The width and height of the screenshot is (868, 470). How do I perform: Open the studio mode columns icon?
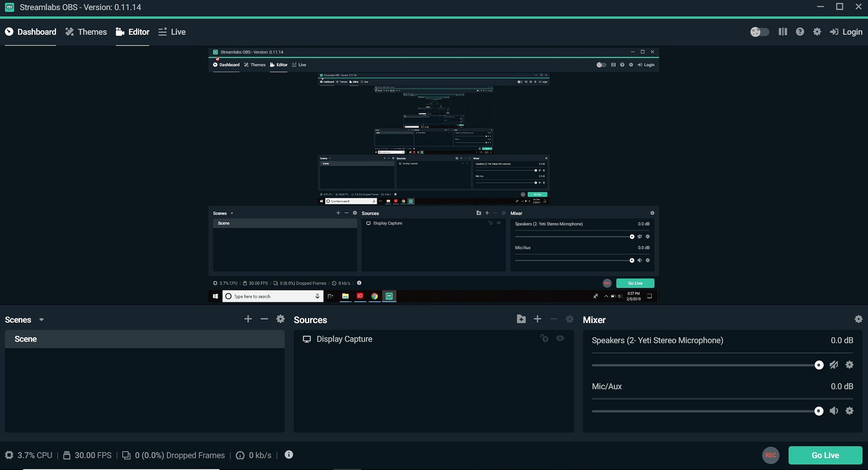click(783, 32)
